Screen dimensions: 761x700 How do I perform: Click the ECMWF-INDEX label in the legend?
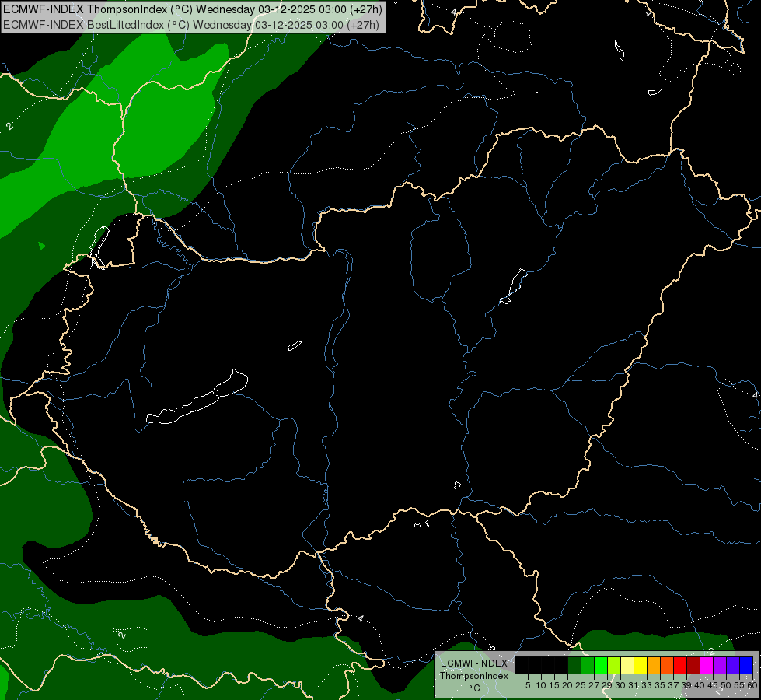pos(474,663)
